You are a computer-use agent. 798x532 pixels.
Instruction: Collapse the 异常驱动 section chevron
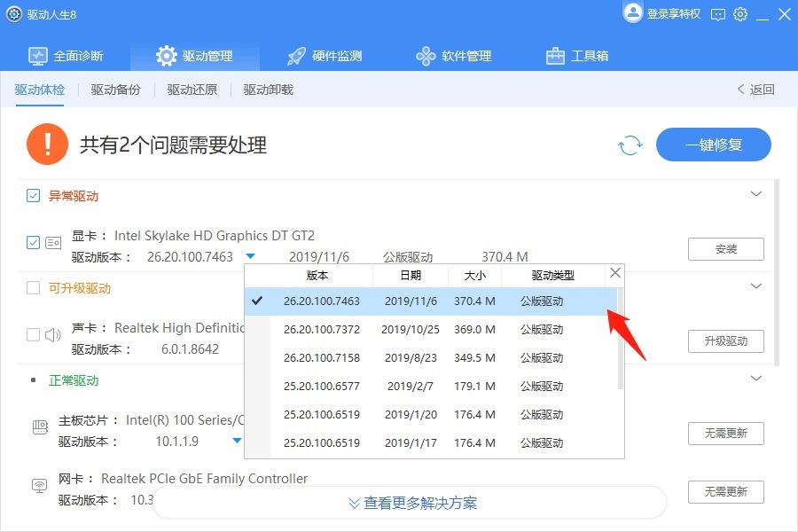(756, 193)
